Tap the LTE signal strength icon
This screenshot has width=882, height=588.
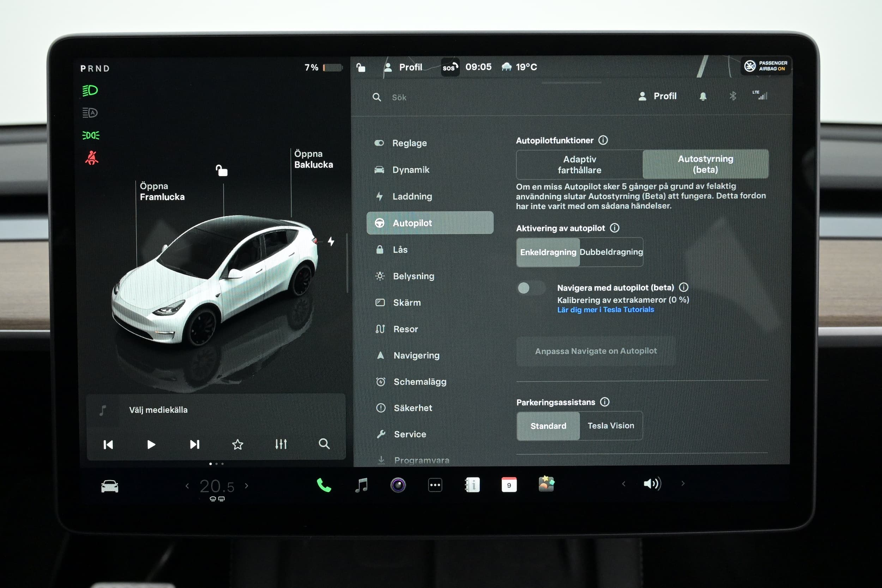coord(760,95)
